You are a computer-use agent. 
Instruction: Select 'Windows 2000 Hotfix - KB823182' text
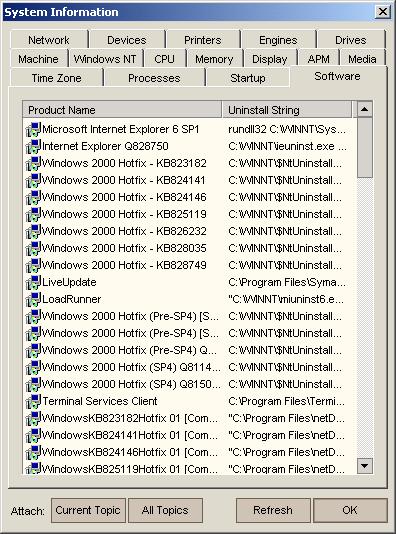(124, 163)
